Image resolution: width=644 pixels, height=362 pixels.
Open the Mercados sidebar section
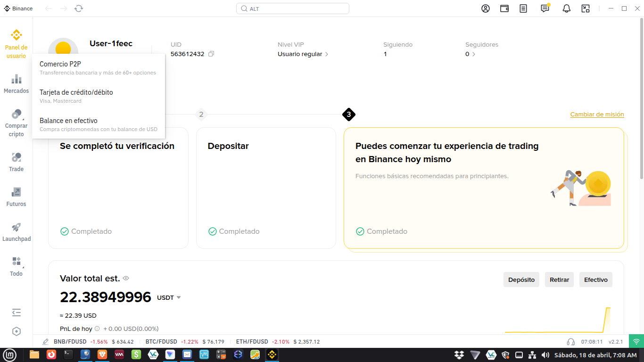(17, 83)
